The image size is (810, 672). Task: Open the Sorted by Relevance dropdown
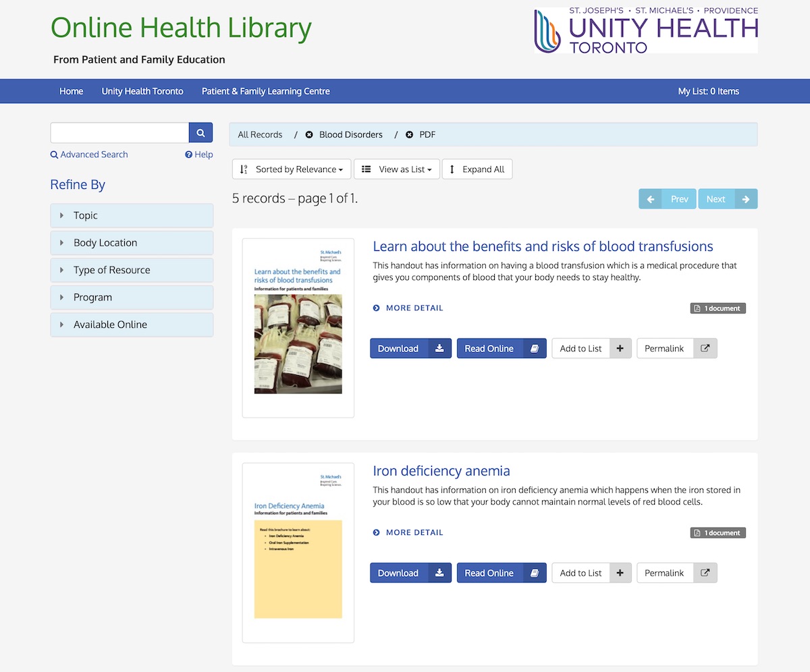point(290,169)
